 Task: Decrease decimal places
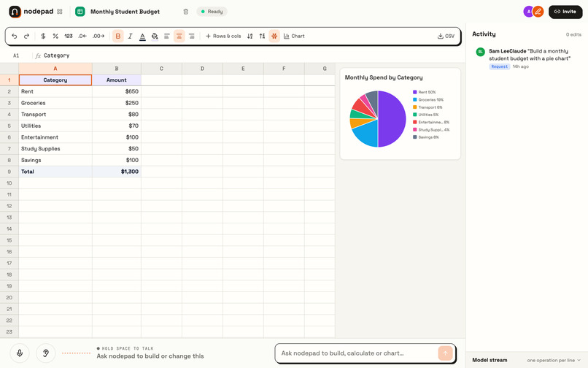point(82,36)
